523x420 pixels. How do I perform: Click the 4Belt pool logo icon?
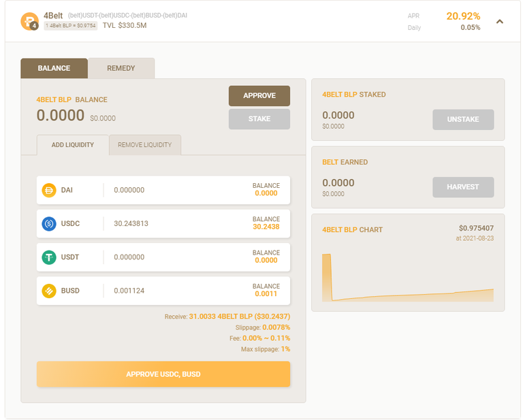30,22
